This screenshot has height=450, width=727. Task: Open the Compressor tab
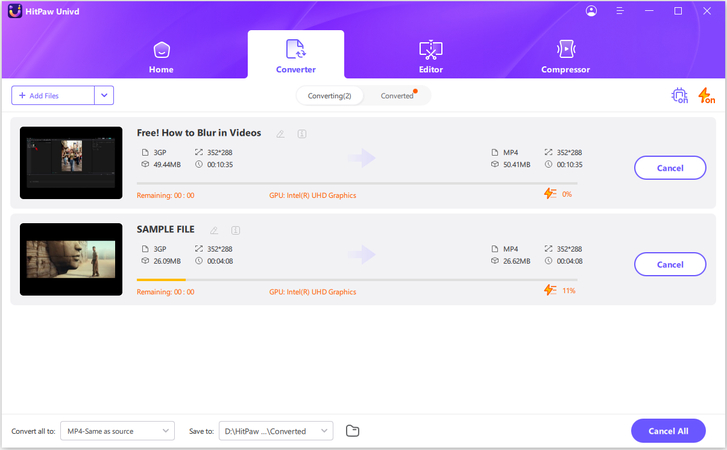click(x=565, y=57)
